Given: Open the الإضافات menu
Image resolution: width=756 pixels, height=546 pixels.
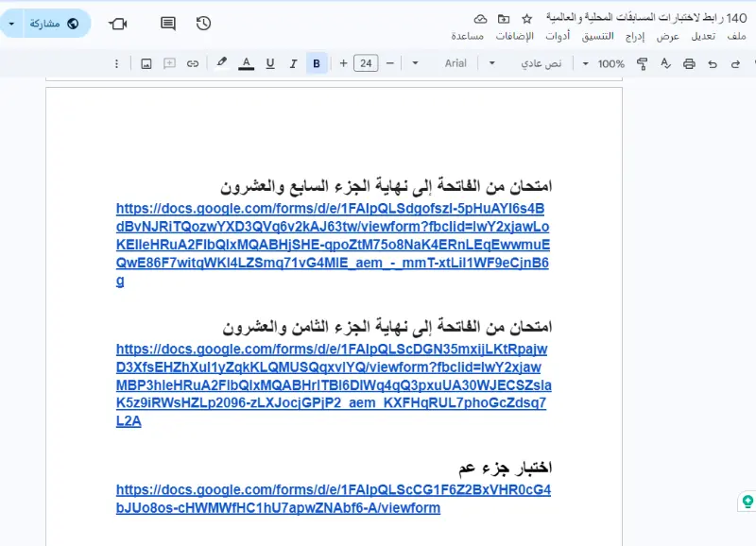Looking at the screenshot, I should coord(514,36).
